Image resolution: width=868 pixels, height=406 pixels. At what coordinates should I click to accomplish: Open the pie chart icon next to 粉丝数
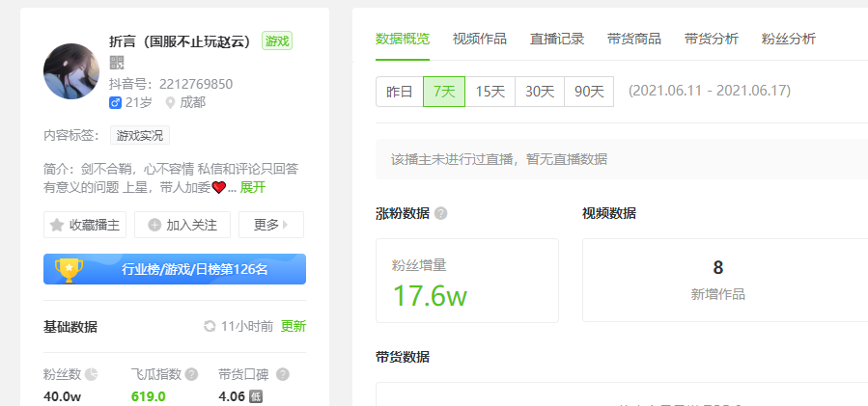(x=92, y=374)
